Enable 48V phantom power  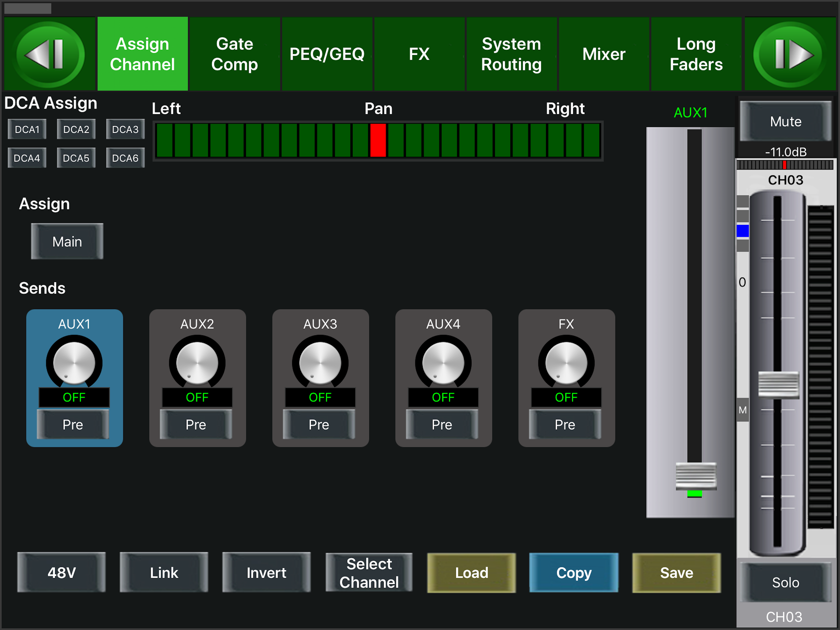point(61,572)
